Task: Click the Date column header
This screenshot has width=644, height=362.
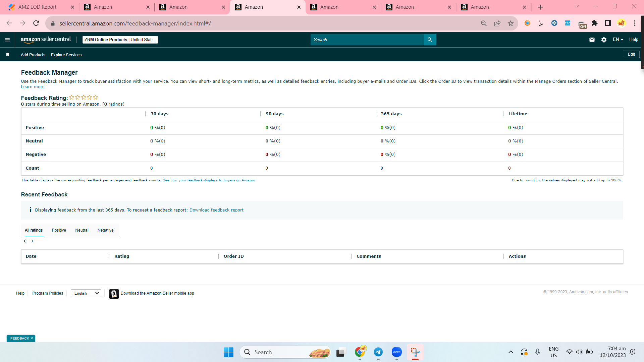Action: (x=31, y=256)
